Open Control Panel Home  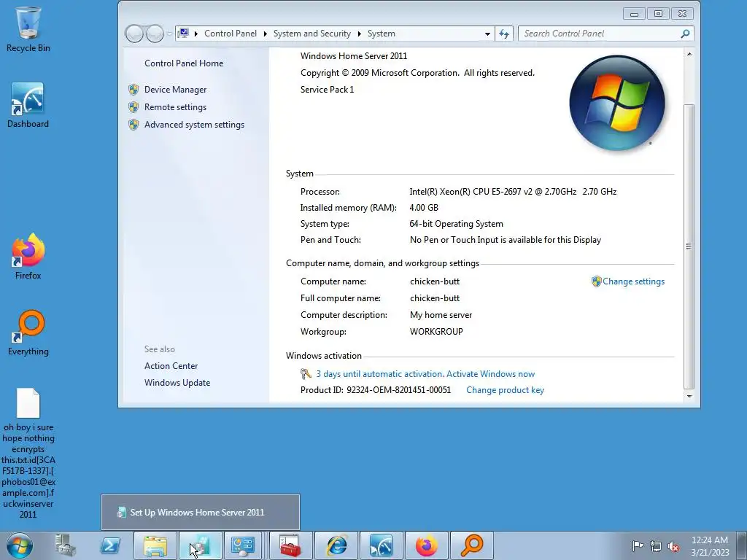coord(184,63)
